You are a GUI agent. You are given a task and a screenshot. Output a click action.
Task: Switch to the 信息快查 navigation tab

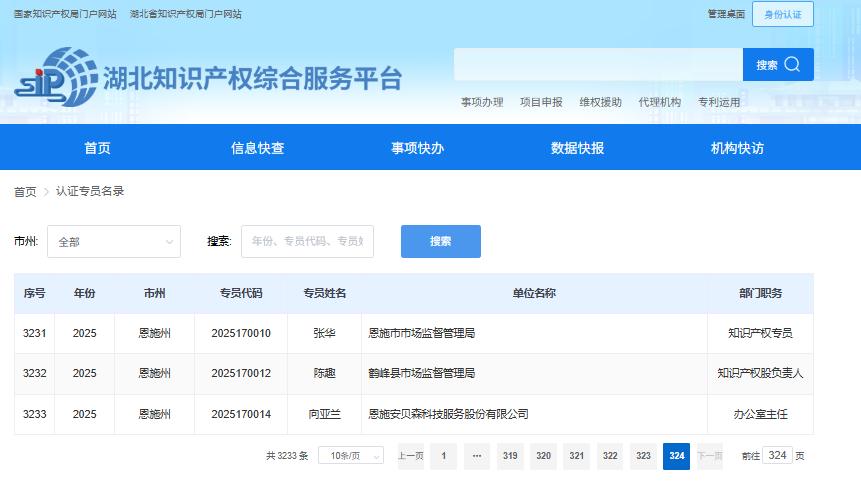click(257, 148)
